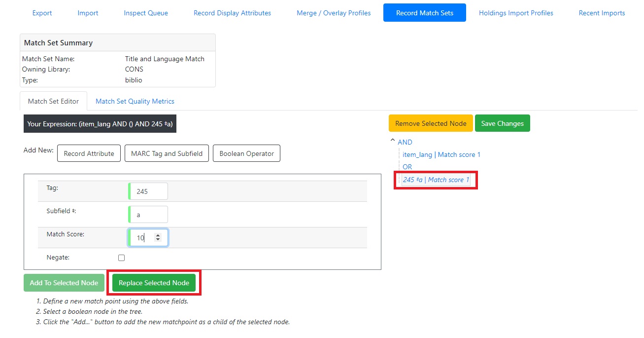View the Recent Imports tab

point(602,13)
